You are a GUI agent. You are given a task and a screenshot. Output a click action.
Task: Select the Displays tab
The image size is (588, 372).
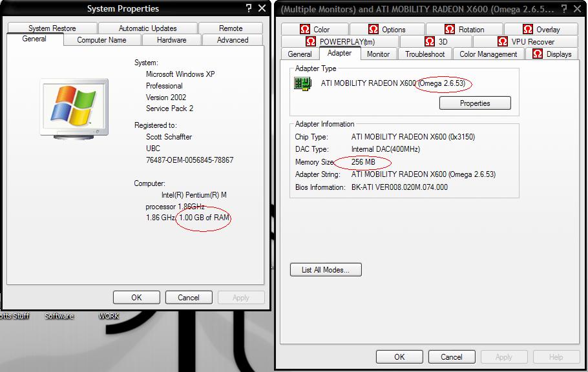click(x=552, y=54)
